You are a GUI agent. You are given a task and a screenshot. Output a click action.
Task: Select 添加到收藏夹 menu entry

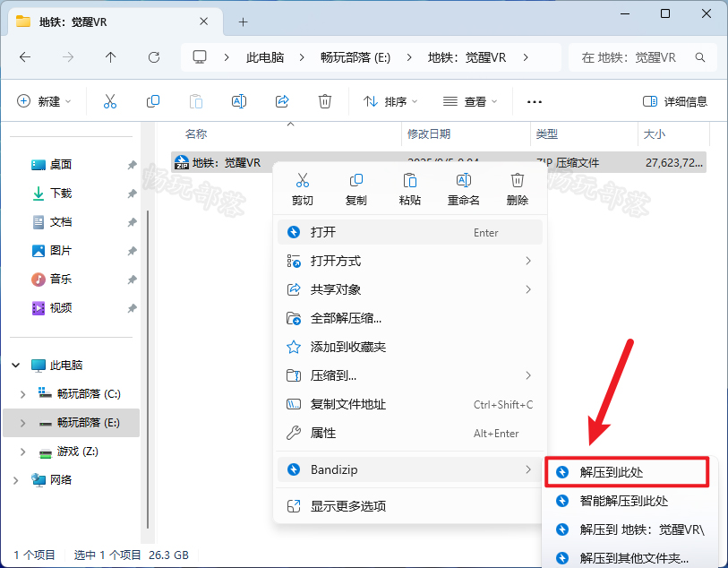tap(410, 347)
